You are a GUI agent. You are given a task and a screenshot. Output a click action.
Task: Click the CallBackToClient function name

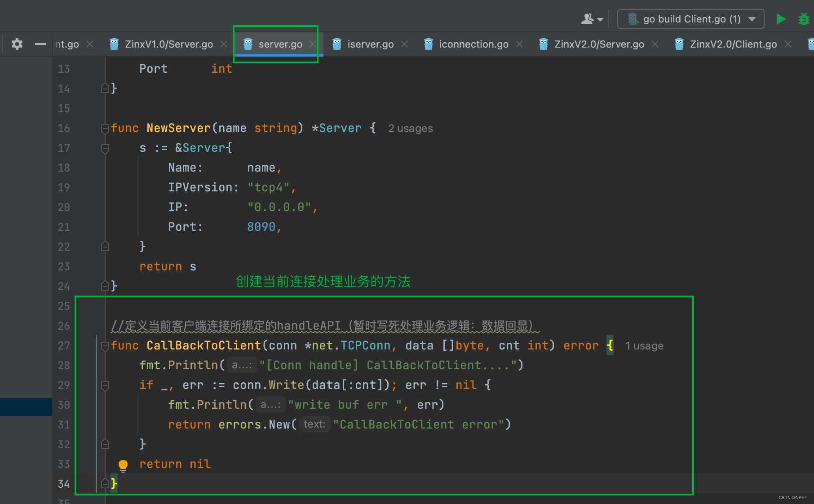click(204, 345)
